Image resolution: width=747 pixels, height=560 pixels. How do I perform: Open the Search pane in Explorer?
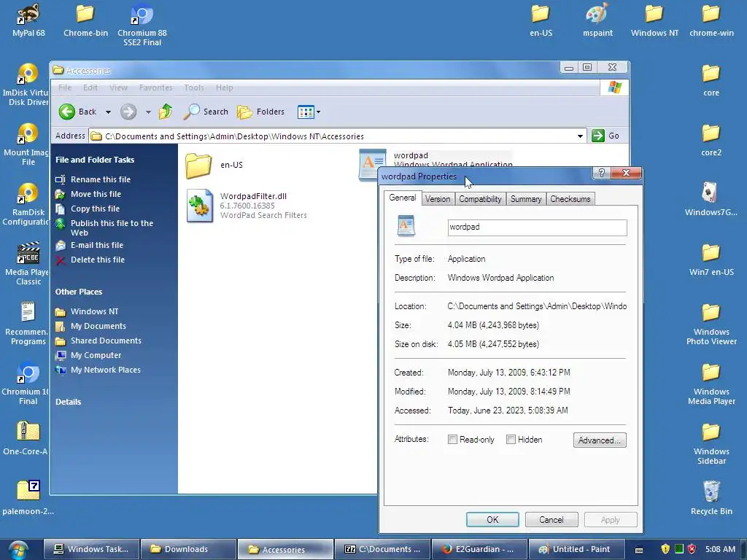tap(206, 112)
